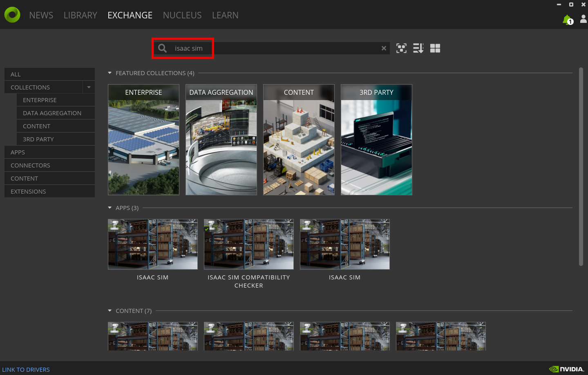Open the DATA AGGREGATION collection card
The image size is (588, 375).
(221, 140)
